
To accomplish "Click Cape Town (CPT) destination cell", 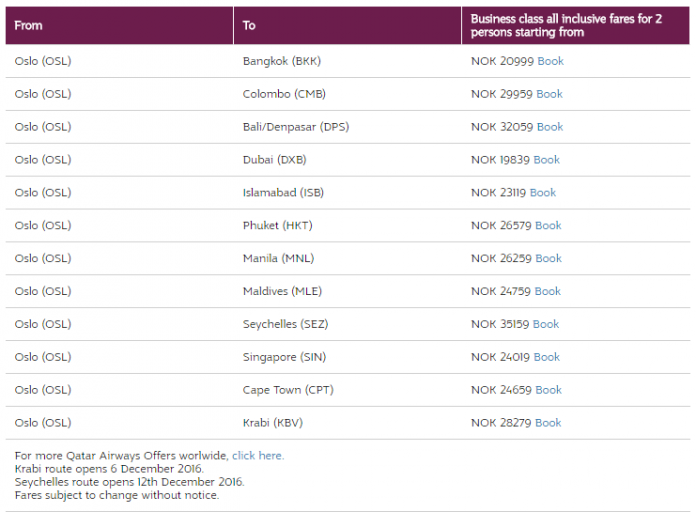I will (x=286, y=390).
